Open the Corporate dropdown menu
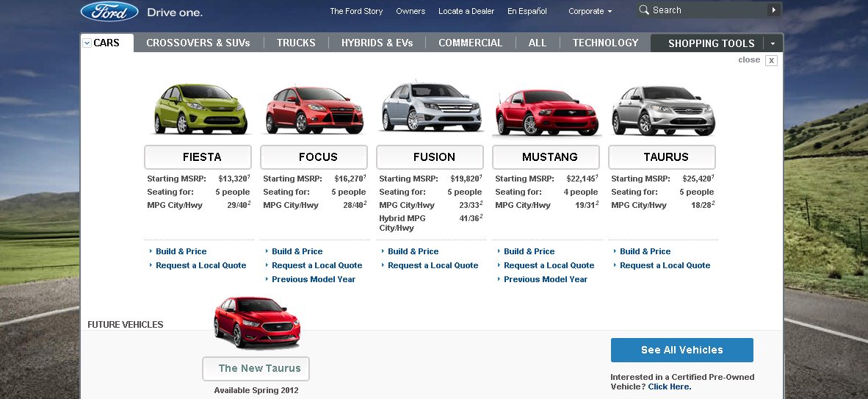The height and width of the screenshot is (399, 868). point(590,11)
